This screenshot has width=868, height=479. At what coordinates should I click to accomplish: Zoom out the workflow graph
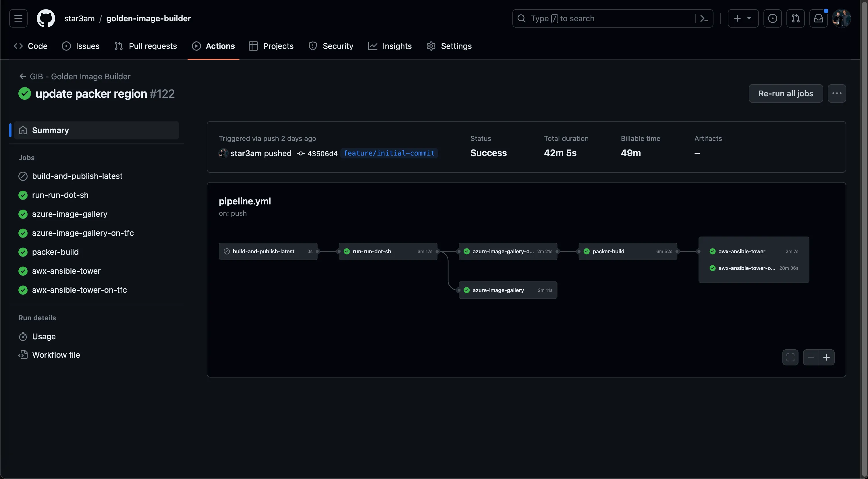[811, 357]
